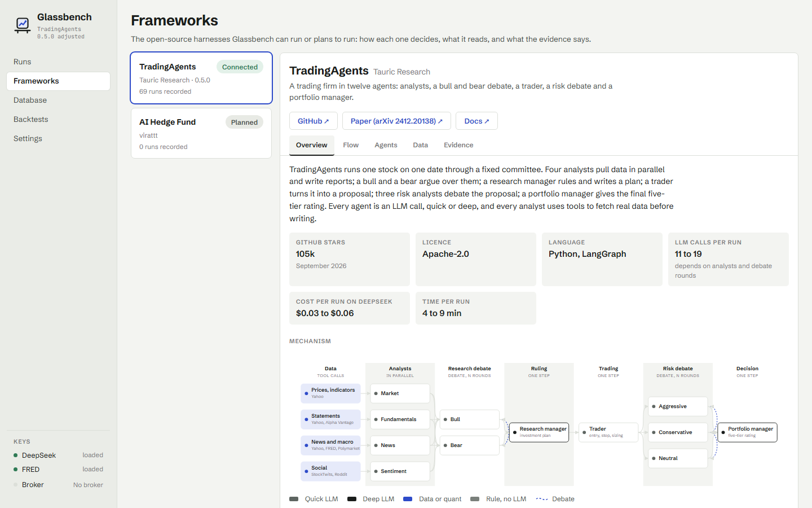The image size is (812, 508).
Task: Click the Social data node
Action: 330,471
